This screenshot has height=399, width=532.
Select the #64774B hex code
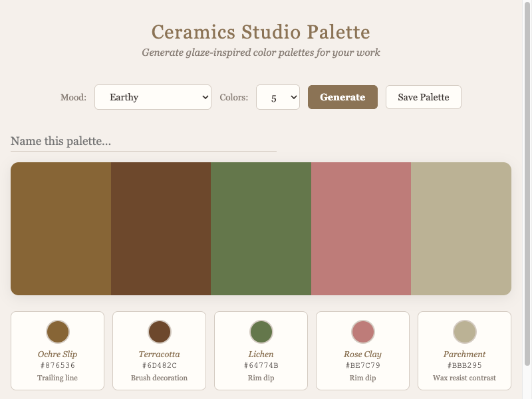[261, 366]
